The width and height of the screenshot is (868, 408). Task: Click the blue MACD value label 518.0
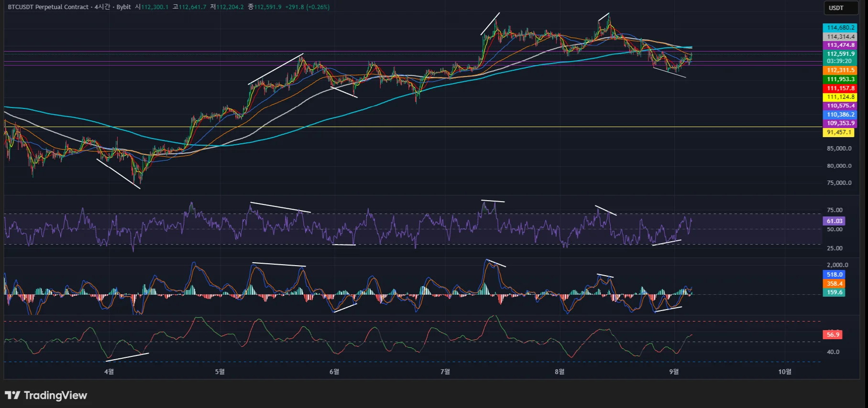pos(834,275)
